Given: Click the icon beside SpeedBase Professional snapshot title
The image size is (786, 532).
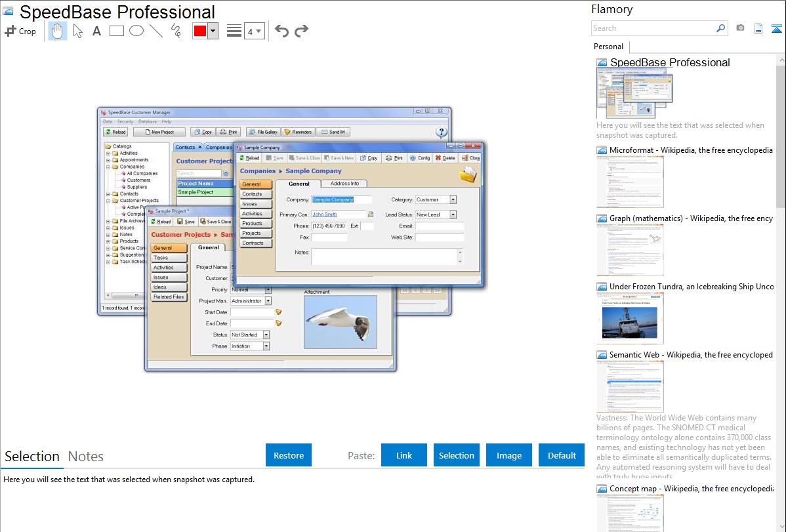Looking at the screenshot, I should 602,63.
